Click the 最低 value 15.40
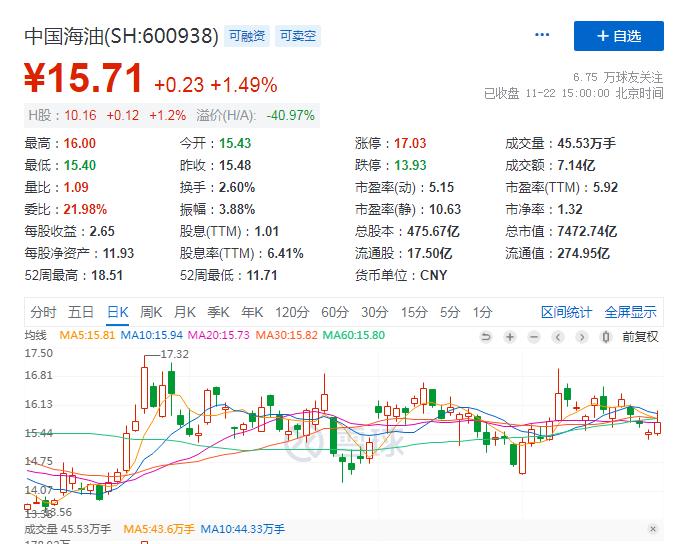The height and width of the screenshot is (544, 684). click(80, 165)
